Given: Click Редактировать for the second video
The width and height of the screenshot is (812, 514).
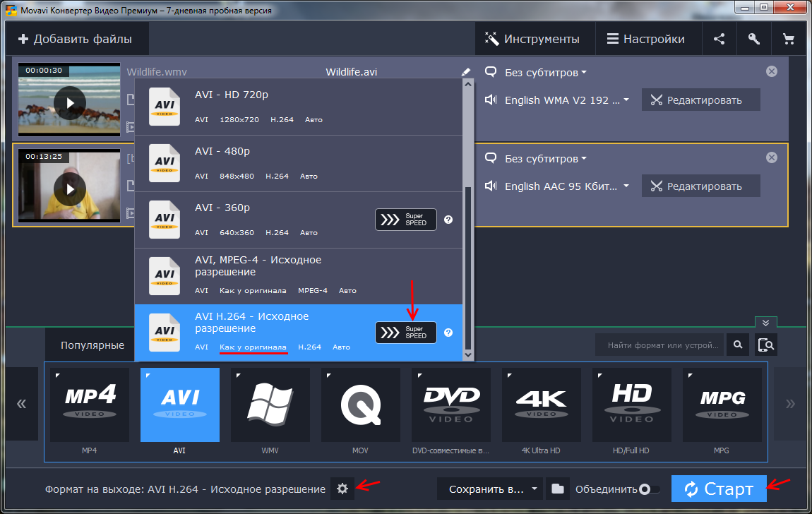Looking at the screenshot, I should click(701, 186).
